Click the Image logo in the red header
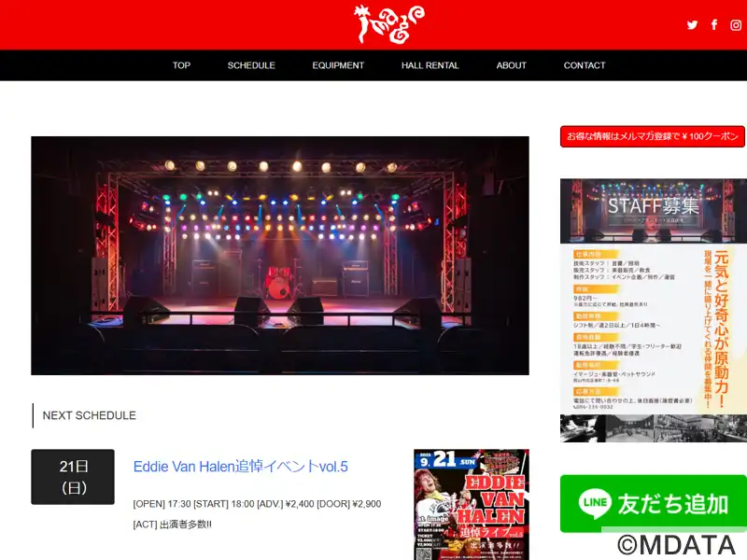The width and height of the screenshot is (747, 560). point(388,24)
